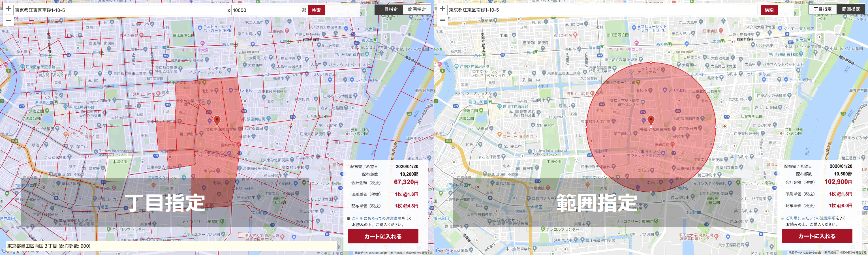Click ライフ東砂店 marker on 範囲指定 map

pos(786,80)
